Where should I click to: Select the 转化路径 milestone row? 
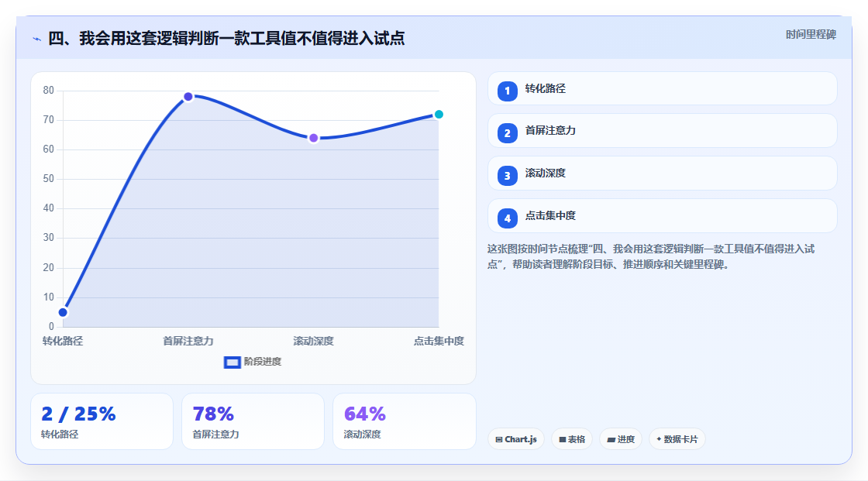click(x=662, y=88)
